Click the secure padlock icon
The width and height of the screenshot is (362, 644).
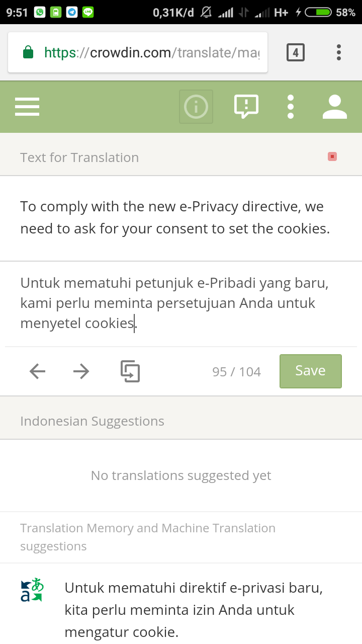click(x=29, y=52)
